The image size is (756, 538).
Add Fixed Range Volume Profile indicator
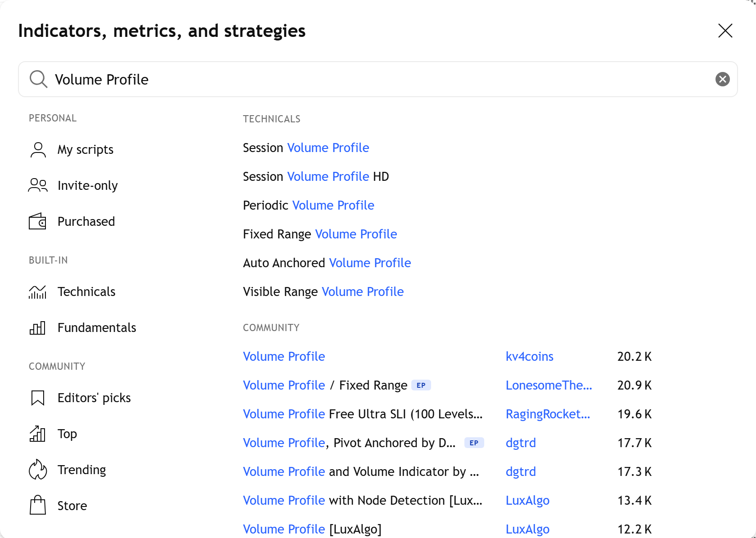point(320,234)
